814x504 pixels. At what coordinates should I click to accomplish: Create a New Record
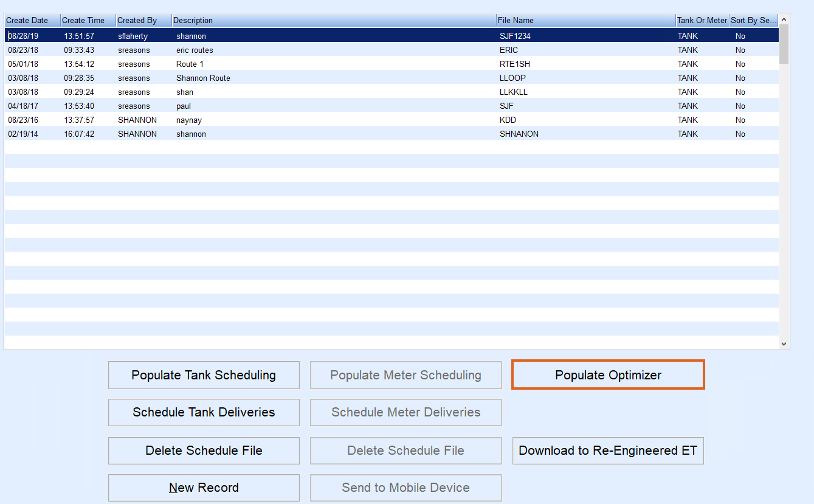tap(204, 488)
